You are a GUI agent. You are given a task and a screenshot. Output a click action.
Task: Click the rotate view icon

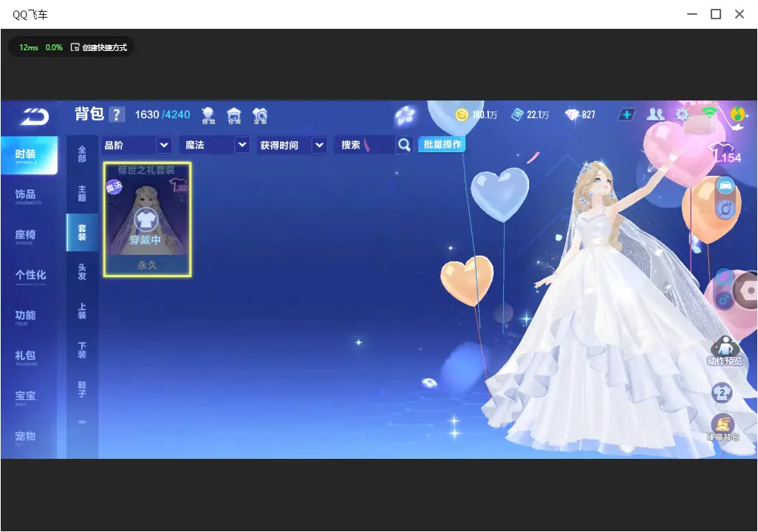(x=725, y=209)
